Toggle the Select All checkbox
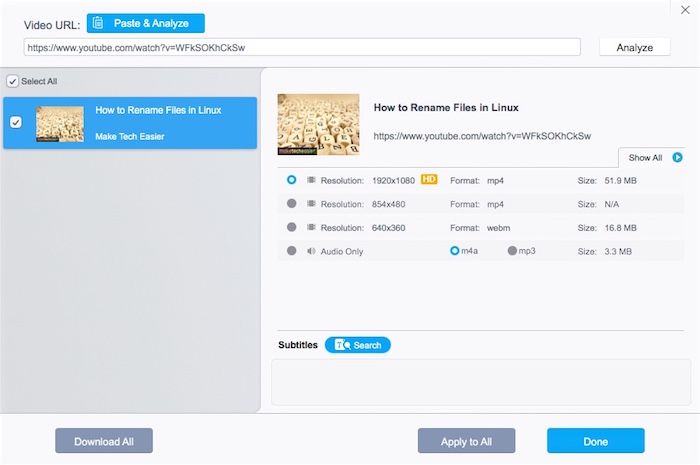This screenshot has width=700, height=465. (12, 81)
